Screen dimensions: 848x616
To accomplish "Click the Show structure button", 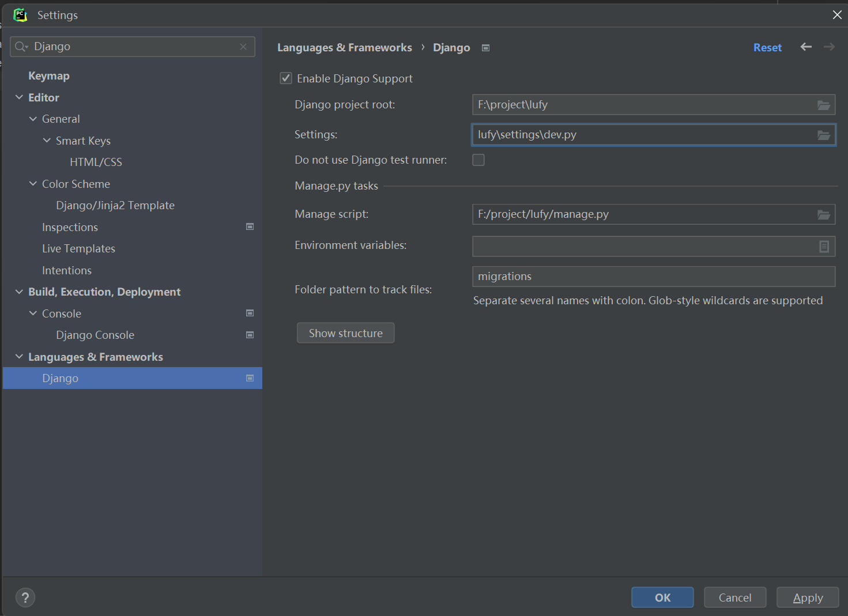I will pyautogui.click(x=346, y=333).
